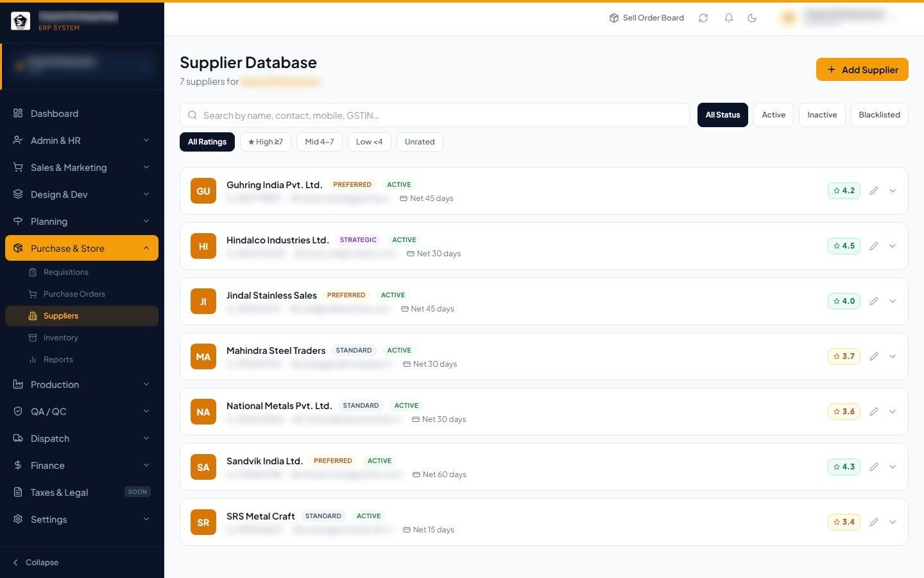Filter by Mid 4–7 rating

[x=320, y=142]
